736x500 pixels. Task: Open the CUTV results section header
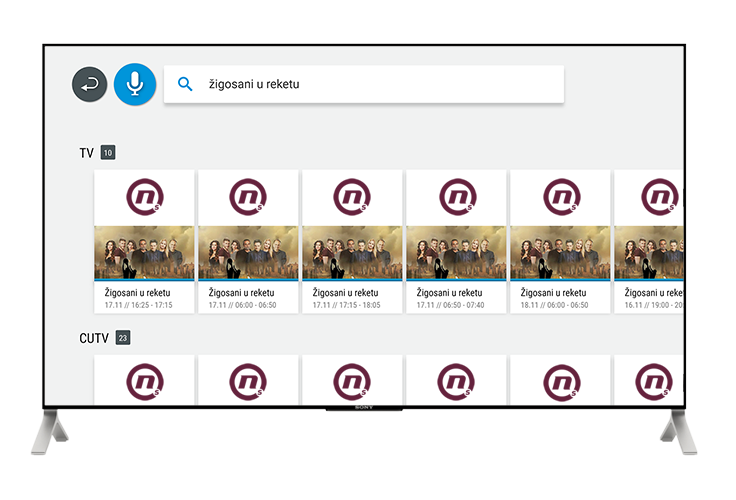[94, 338]
